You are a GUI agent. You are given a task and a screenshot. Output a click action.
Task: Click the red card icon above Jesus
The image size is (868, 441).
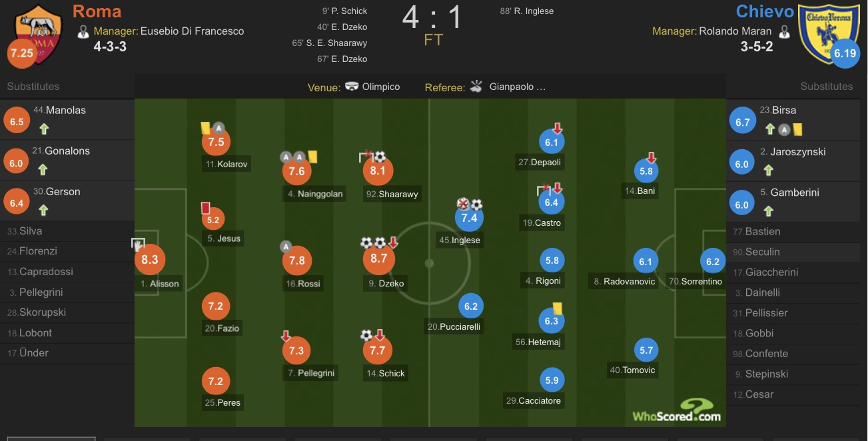pyautogui.click(x=205, y=209)
